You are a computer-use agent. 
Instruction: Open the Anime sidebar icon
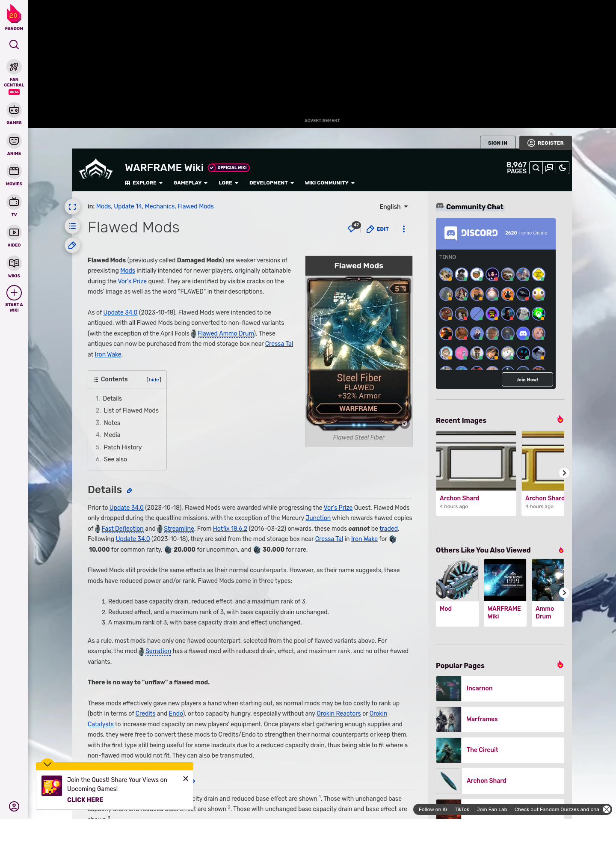click(14, 141)
